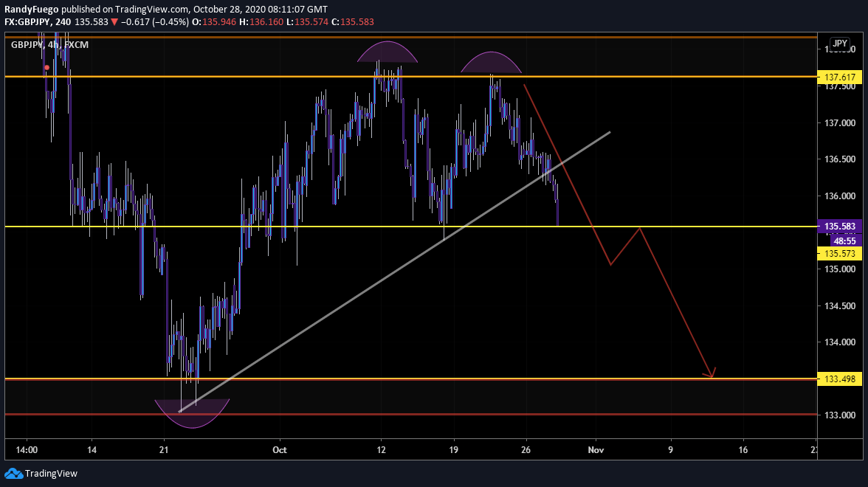Select the purple arc under the September low
This screenshot has height=487, width=868.
coord(192,413)
